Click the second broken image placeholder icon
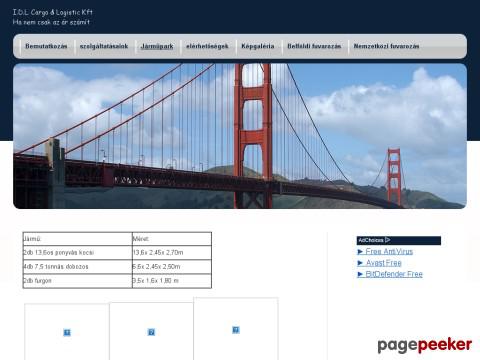This screenshot has width=480, height=360. [151, 332]
